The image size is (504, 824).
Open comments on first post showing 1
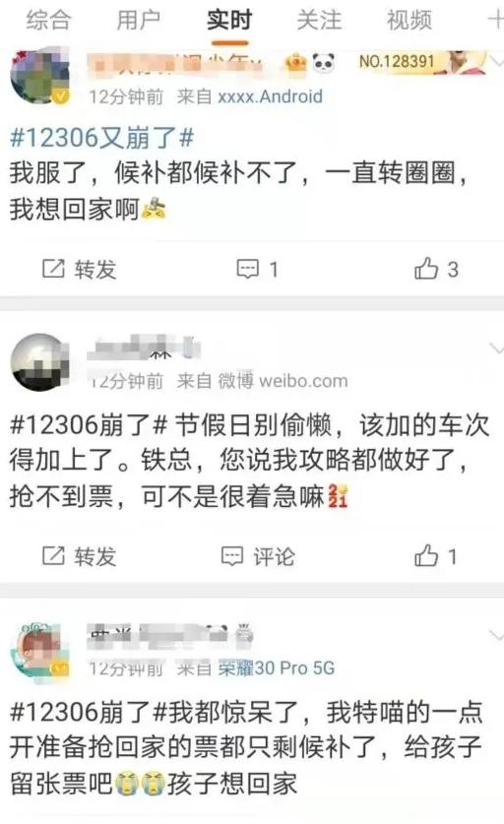pyautogui.click(x=257, y=269)
